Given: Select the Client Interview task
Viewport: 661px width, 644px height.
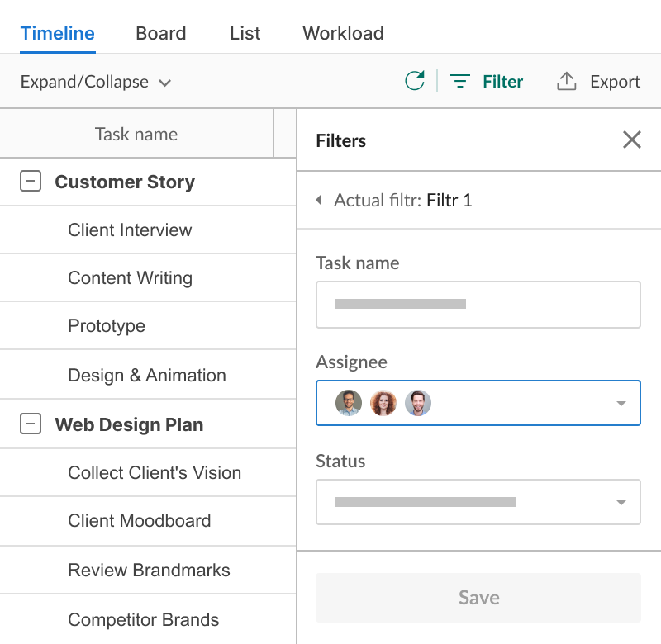Looking at the screenshot, I should (130, 230).
